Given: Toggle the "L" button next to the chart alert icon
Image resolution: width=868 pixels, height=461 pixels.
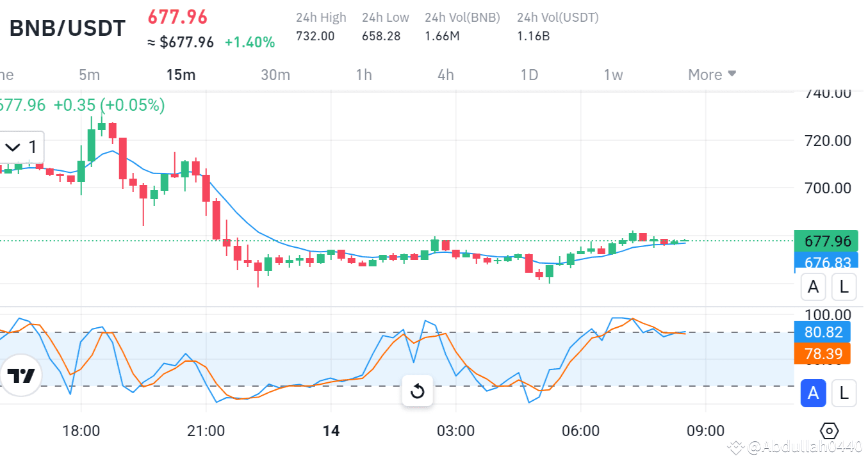Looking at the screenshot, I should [844, 287].
